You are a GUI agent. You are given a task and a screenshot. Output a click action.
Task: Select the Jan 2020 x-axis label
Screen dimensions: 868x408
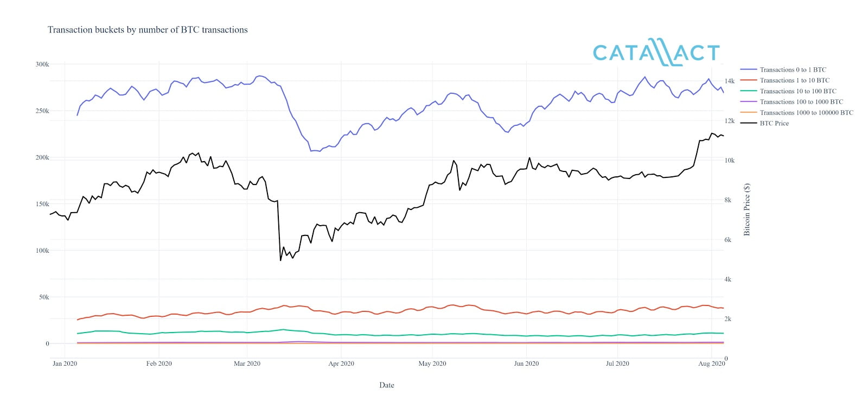(65, 364)
